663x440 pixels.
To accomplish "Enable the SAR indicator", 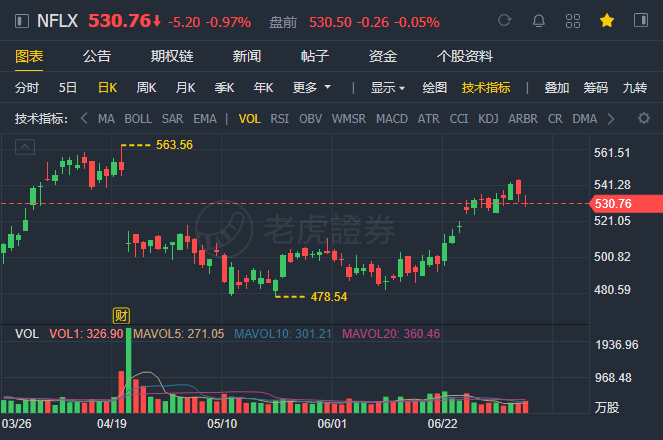I will tap(173, 119).
